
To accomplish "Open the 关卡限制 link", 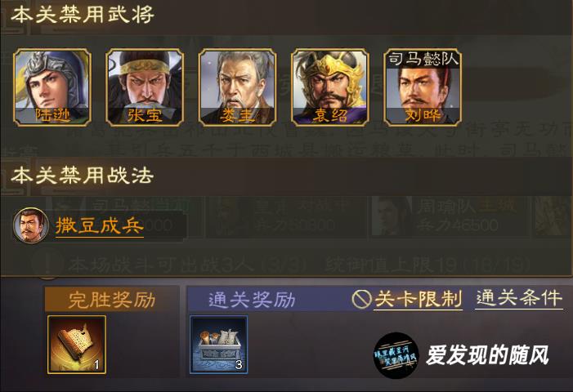I will (418, 299).
